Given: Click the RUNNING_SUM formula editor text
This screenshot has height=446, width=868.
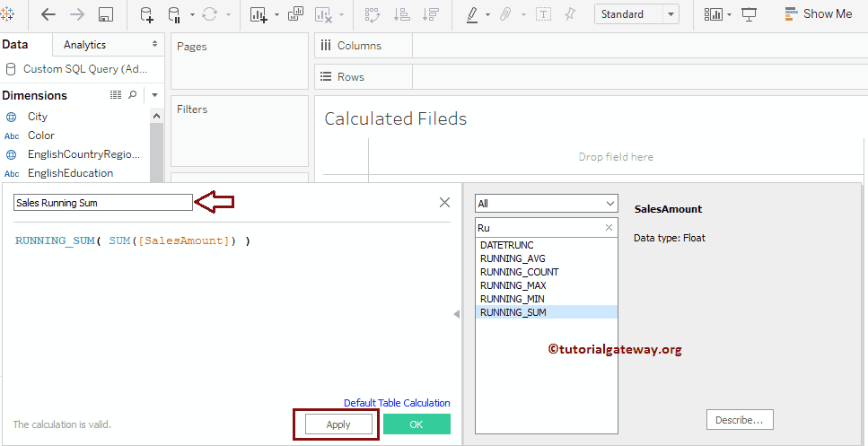Looking at the screenshot, I should (x=133, y=240).
